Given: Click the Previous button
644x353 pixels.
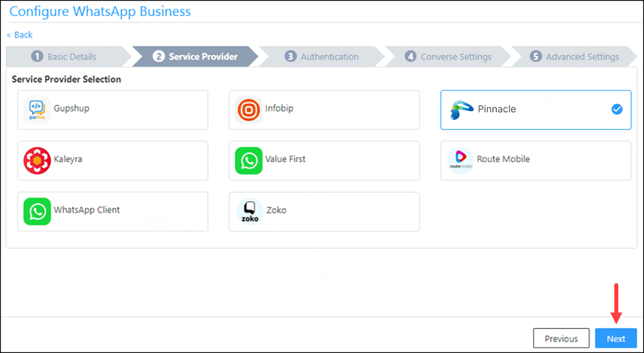Looking at the screenshot, I should pos(561,339).
